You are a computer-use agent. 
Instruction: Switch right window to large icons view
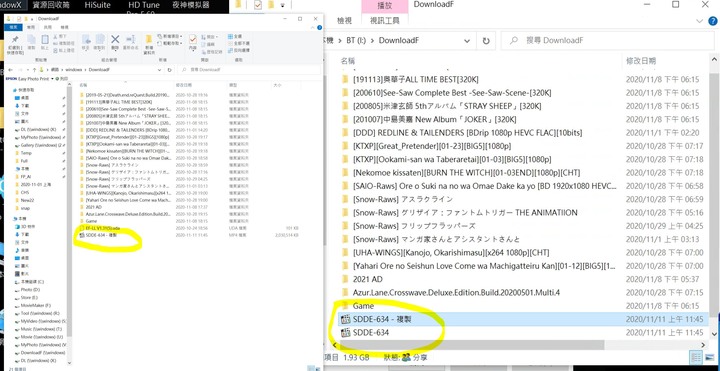pyautogui.click(x=709, y=357)
